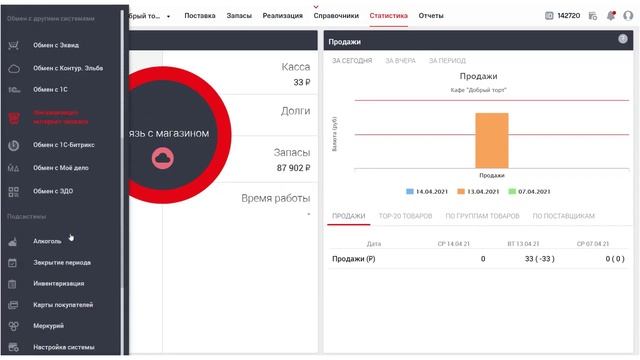The height and width of the screenshot is (360, 640).
Task: Click the Закрытие периода calendar icon
Action: coord(13,263)
